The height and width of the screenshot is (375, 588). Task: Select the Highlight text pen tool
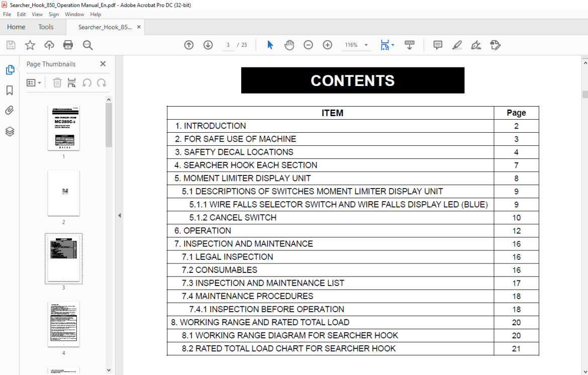(457, 45)
